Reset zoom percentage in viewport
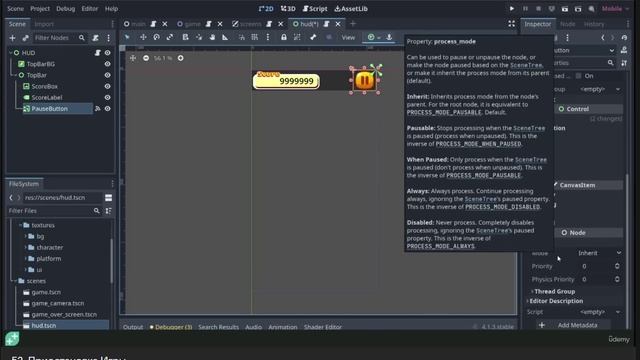The width and height of the screenshot is (640, 360). pyautogui.click(x=163, y=58)
